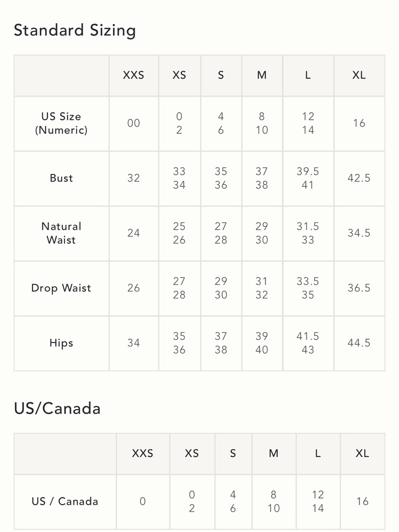Select the 36.5 drop waist cell
Viewport: 399px width, 532px height.
(x=359, y=288)
